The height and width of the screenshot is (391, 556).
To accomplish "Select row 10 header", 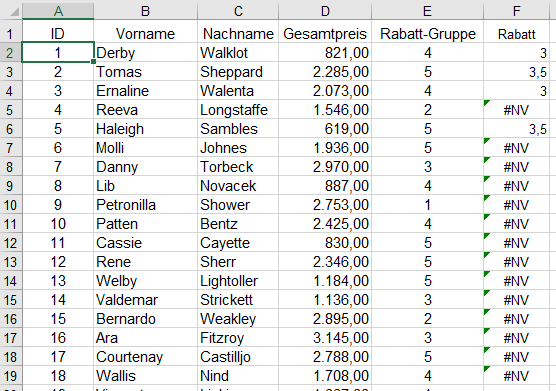I will click(x=11, y=205).
